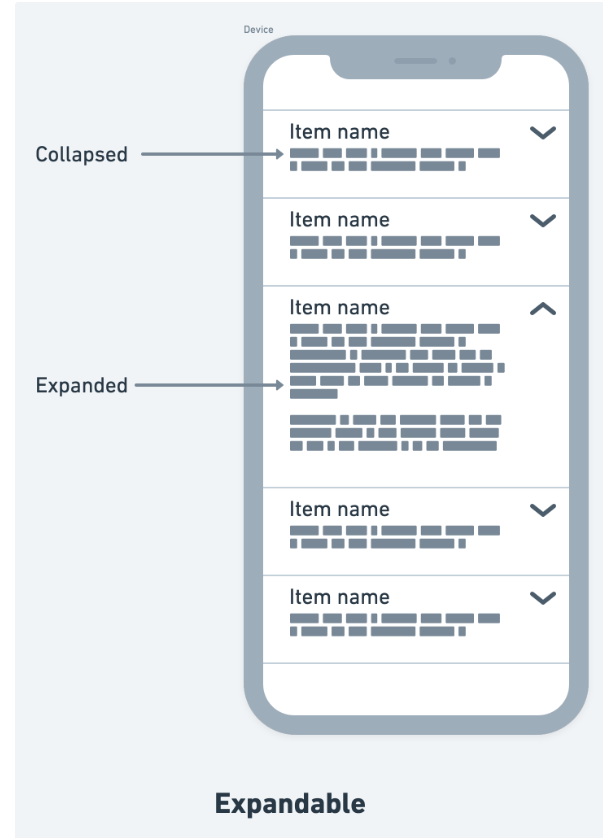Click the 'Collapsed' annotation label
Viewport: 603px width, 838px height.
pyautogui.click(x=82, y=154)
